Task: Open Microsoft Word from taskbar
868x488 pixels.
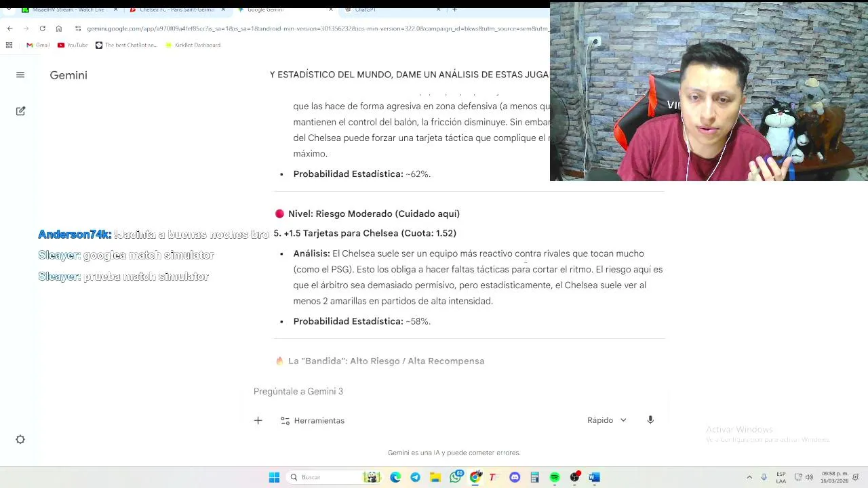Action: (595, 477)
